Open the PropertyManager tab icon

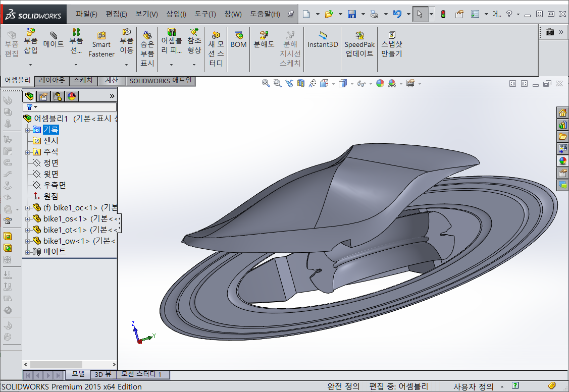tap(43, 96)
